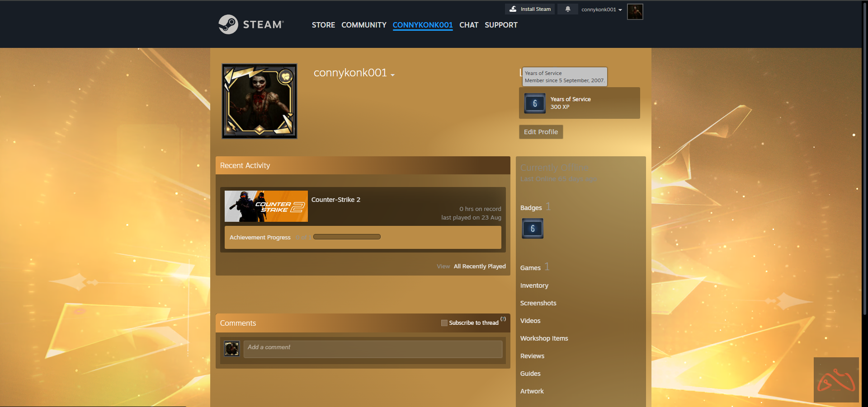The width and height of the screenshot is (868, 407).
Task: Click the small avatar in the top bar
Action: pyautogui.click(x=635, y=12)
